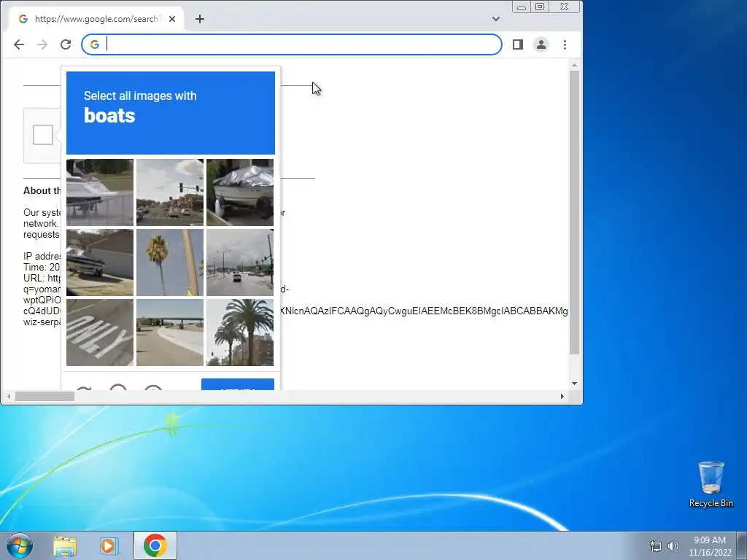747x560 pixels.
Task: Click the Select all images with boats header
Action: (171, 113)
